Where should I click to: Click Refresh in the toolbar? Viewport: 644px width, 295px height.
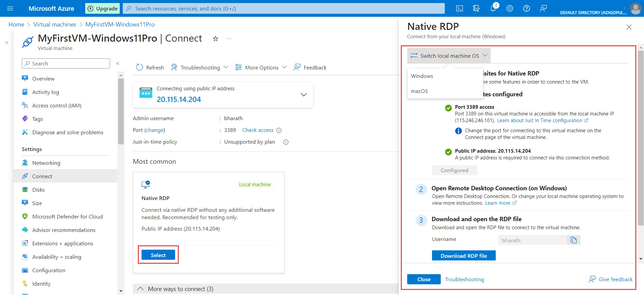(x=150, y=67)
